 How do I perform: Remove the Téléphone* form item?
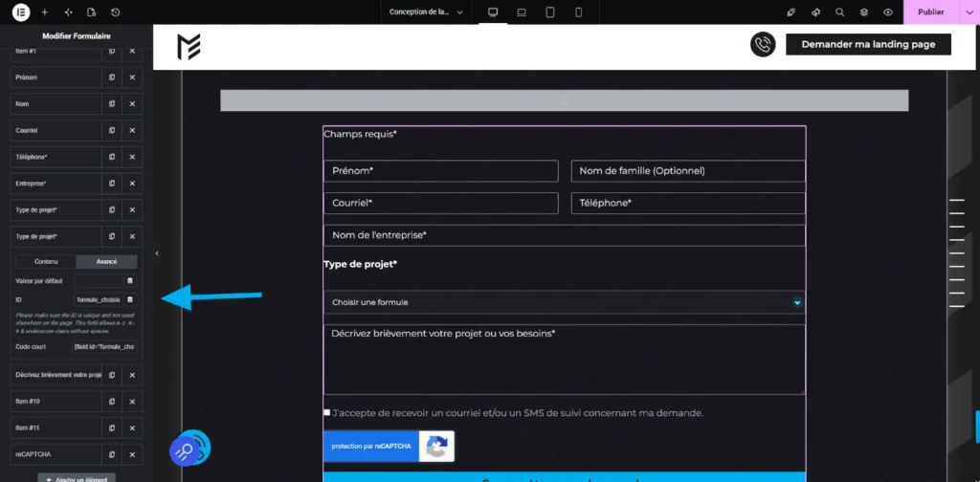tap(132, 157)
